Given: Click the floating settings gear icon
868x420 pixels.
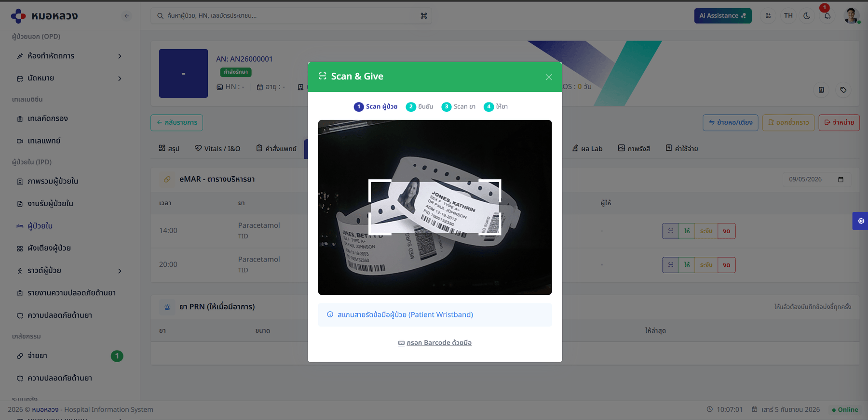Looking at the screenshot, I should coord(861,221).
